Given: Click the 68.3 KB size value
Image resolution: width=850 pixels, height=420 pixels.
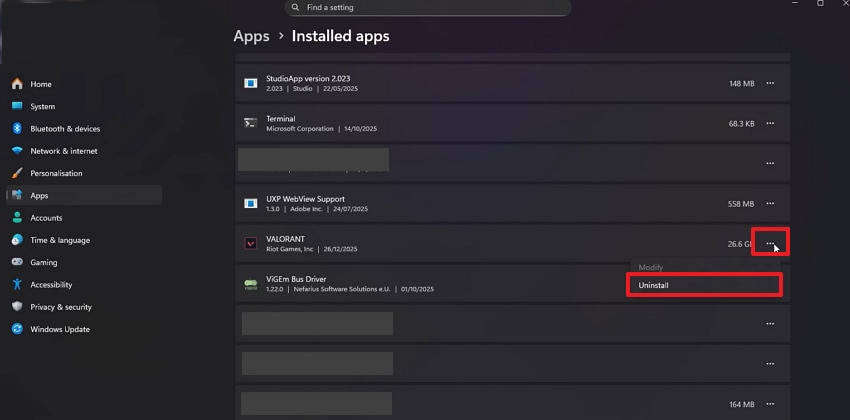Looking at the screenshot, I should (742, 124).
